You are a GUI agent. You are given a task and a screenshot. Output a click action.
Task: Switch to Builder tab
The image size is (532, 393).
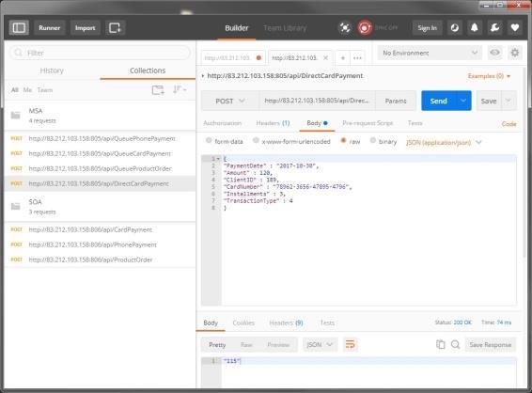click(x=237, y=28)
